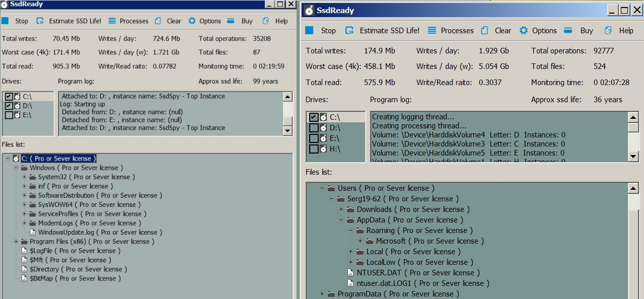The image size is (644, 299).
Task: Click System32 folder icon in left tree
Action: point(33,177)
